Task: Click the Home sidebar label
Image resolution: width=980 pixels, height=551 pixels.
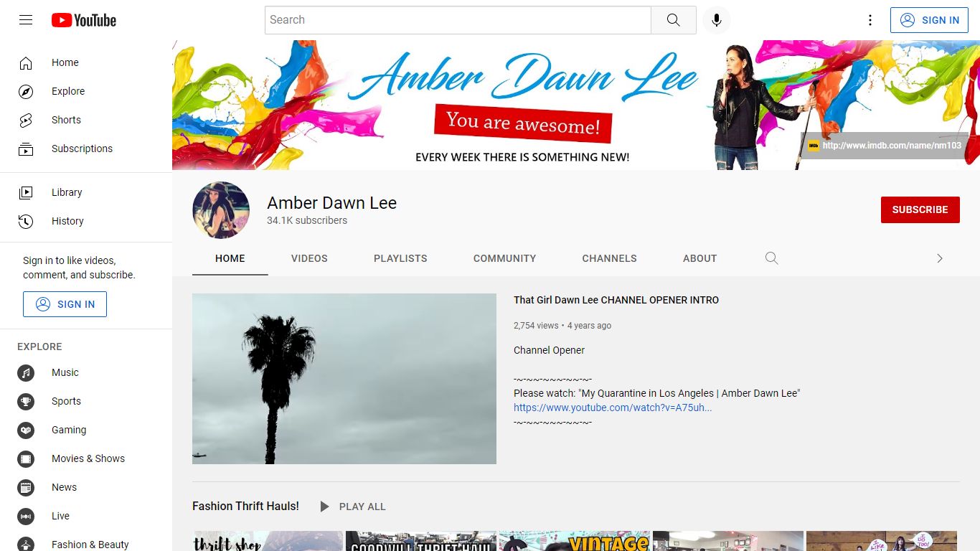Action: (x=65, y=62)
